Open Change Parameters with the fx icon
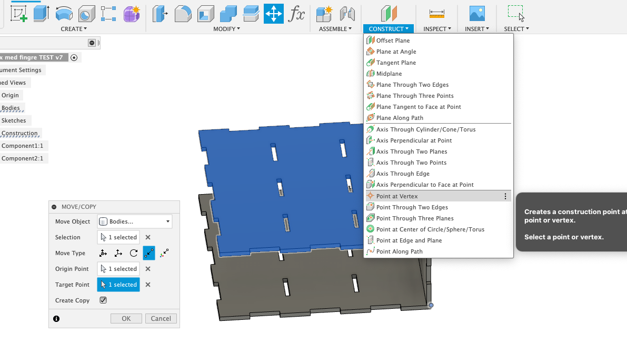This screenshot has width=627, height=364. (x=296, y=14)
